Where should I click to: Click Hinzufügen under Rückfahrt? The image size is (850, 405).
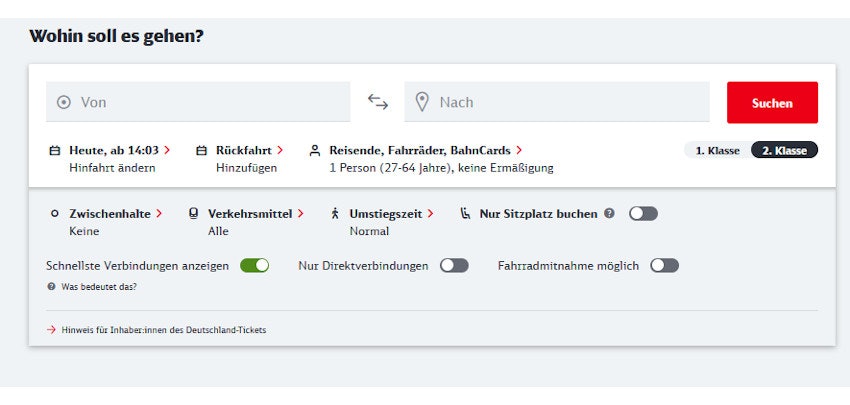click(x=246, y=168)
